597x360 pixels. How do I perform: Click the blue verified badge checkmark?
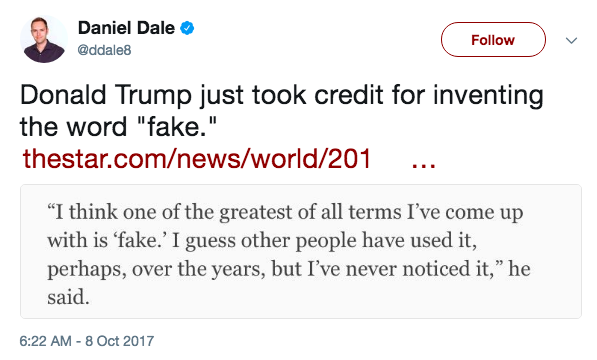click(x=187, y=28)
